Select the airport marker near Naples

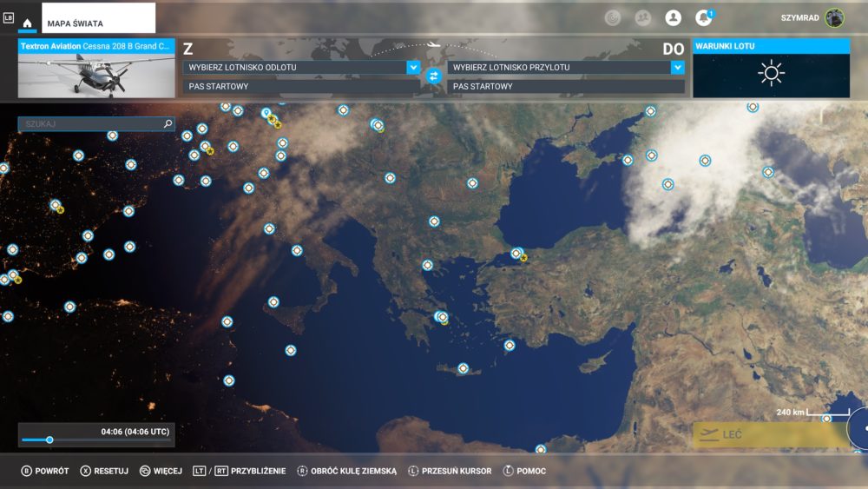297,250
